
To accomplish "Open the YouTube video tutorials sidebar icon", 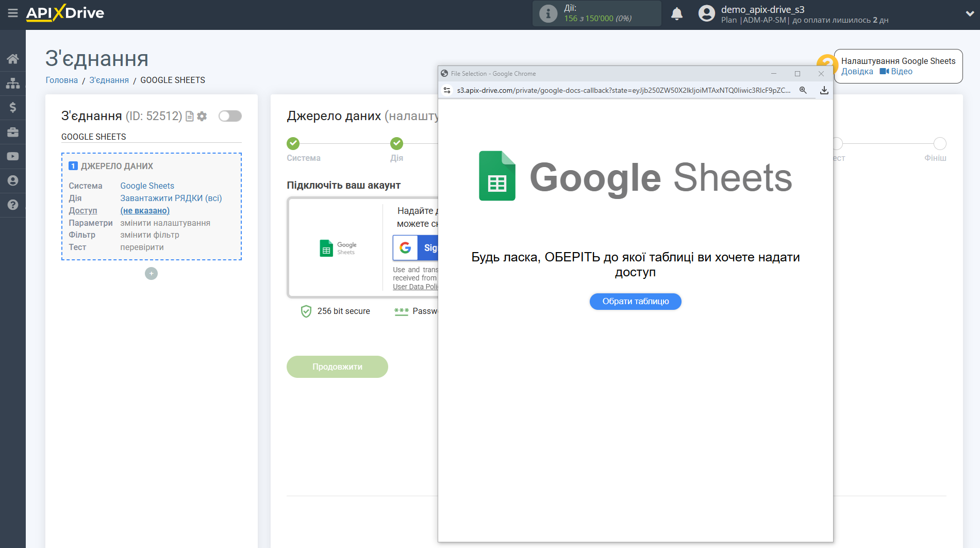I will coord(12,156).
